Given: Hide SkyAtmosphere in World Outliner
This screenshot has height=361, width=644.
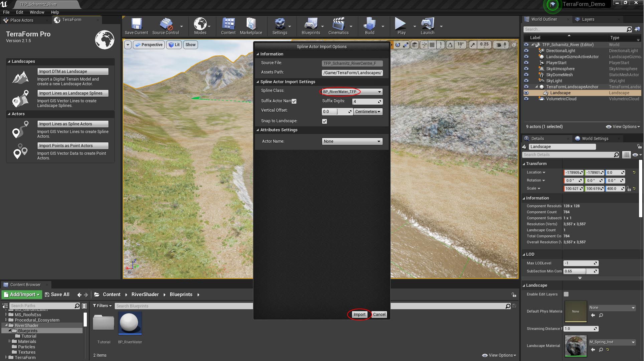Looking at the screenshot, I should [526, 69].
